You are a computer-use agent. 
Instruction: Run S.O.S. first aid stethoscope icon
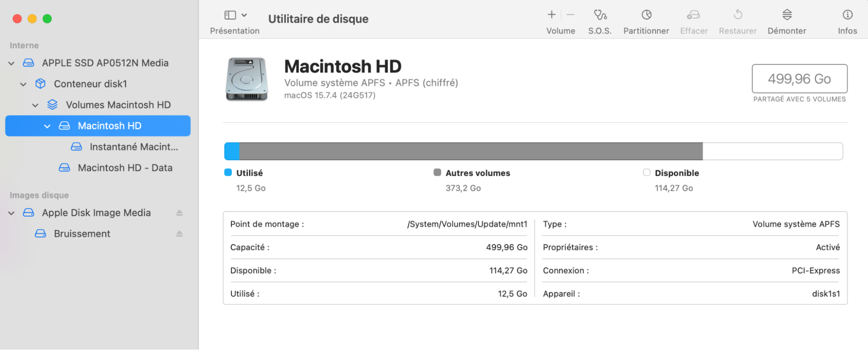(600, 15)
